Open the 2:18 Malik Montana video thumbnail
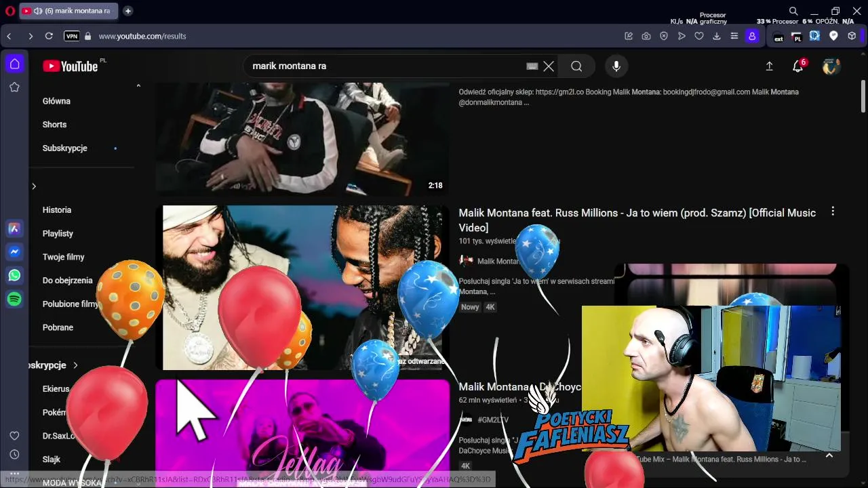868x488 pixels. coord(302,139)
